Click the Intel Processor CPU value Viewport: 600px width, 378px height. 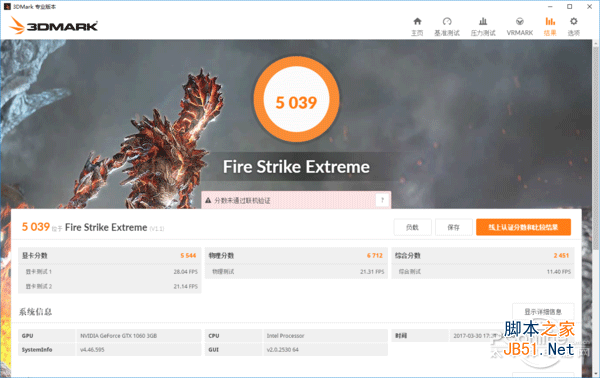coord(285,336)
